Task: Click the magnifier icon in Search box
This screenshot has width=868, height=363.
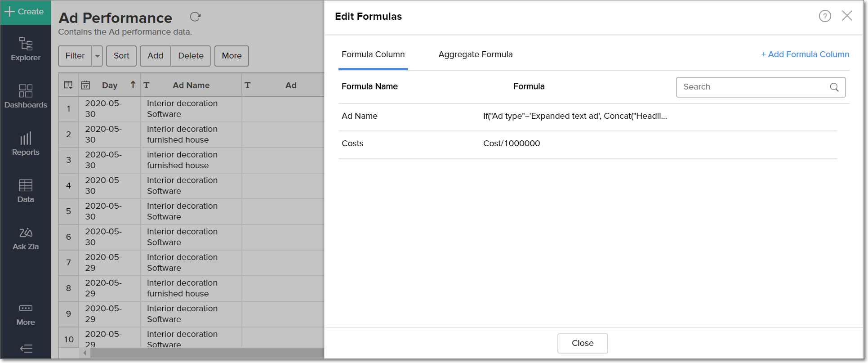Action: click(x=834, y=87)
